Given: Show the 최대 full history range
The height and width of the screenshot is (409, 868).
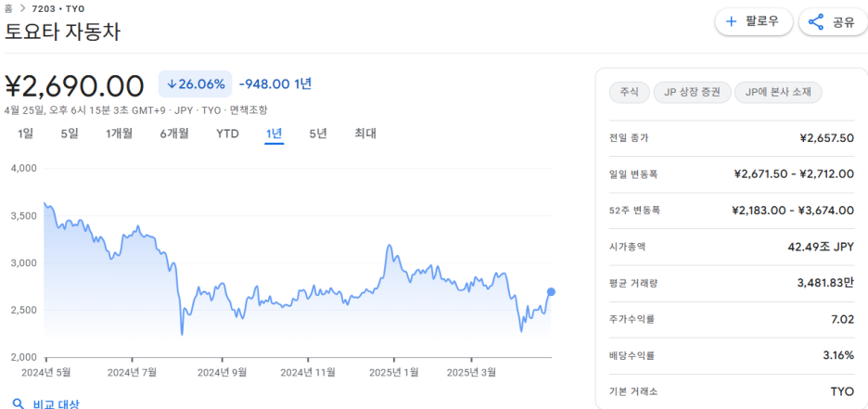Looking at the screenshot, I should [x=365, y=134].
